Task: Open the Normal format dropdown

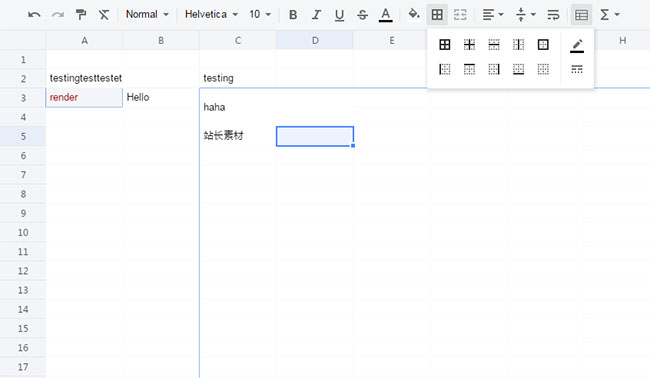Action: (147, 15)
